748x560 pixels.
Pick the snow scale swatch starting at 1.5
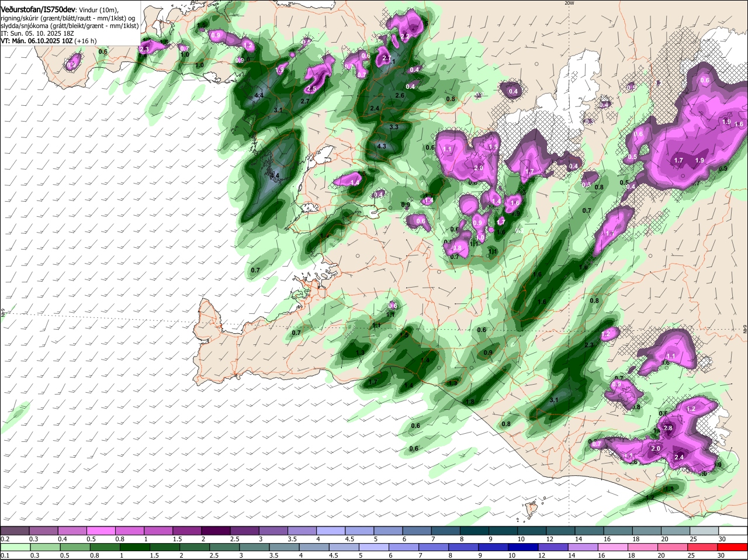click(x=187, y=530)
